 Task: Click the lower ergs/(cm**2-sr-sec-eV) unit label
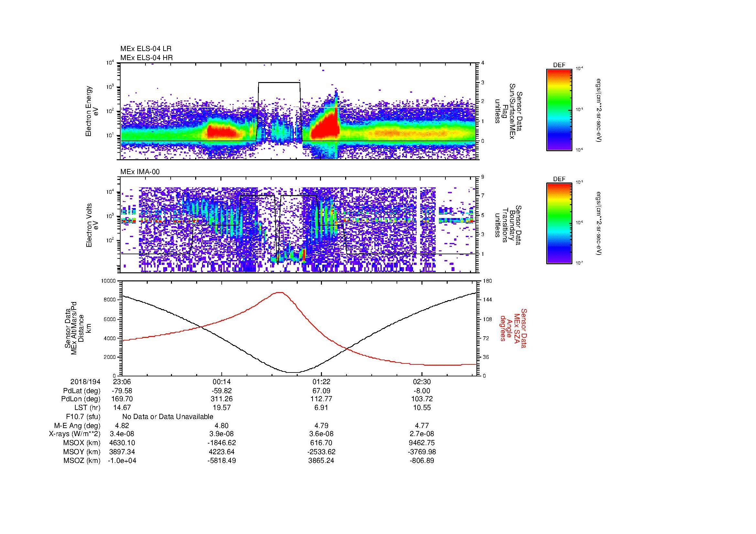[x=598, y=224]
